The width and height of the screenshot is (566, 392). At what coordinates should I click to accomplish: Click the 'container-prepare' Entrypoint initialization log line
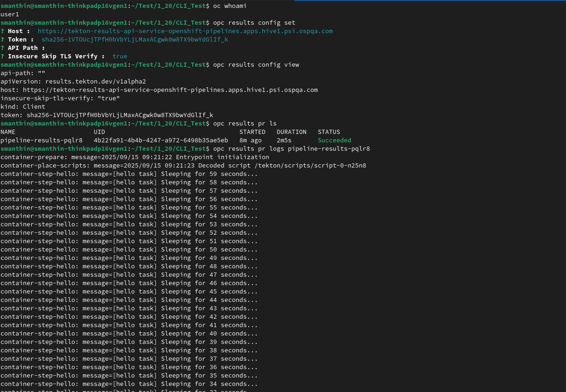click(135, 157)
